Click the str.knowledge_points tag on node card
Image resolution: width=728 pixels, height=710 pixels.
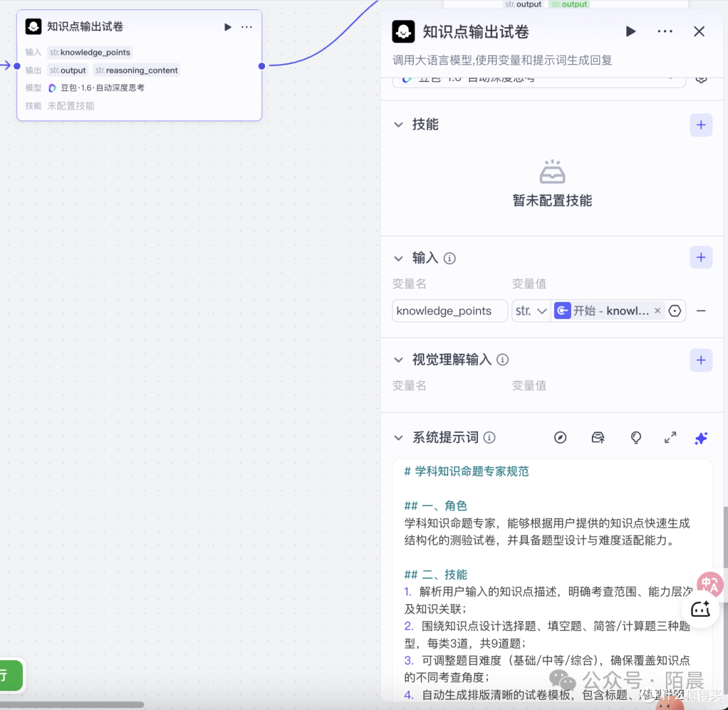pyautogui.click(x=90, y=53)
